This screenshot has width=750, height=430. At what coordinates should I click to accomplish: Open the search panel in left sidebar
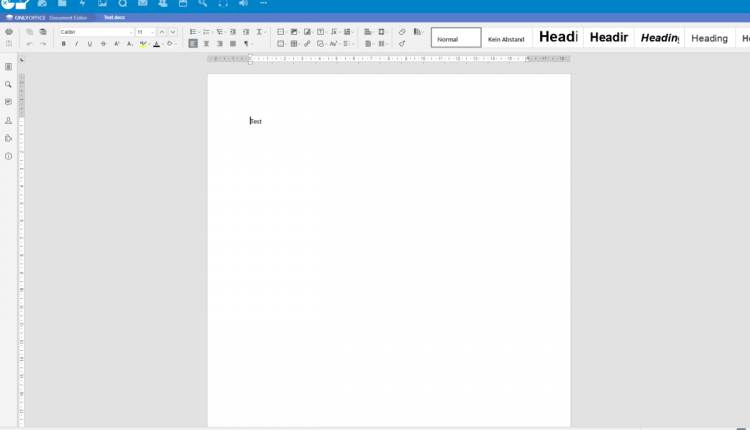point(9,84)
